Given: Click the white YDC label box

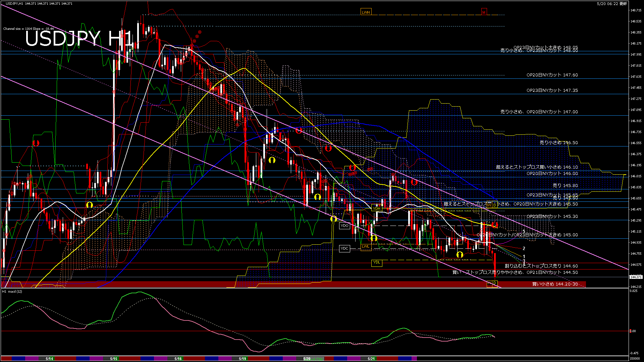Looking at the screenshot, I should [344, 248].
